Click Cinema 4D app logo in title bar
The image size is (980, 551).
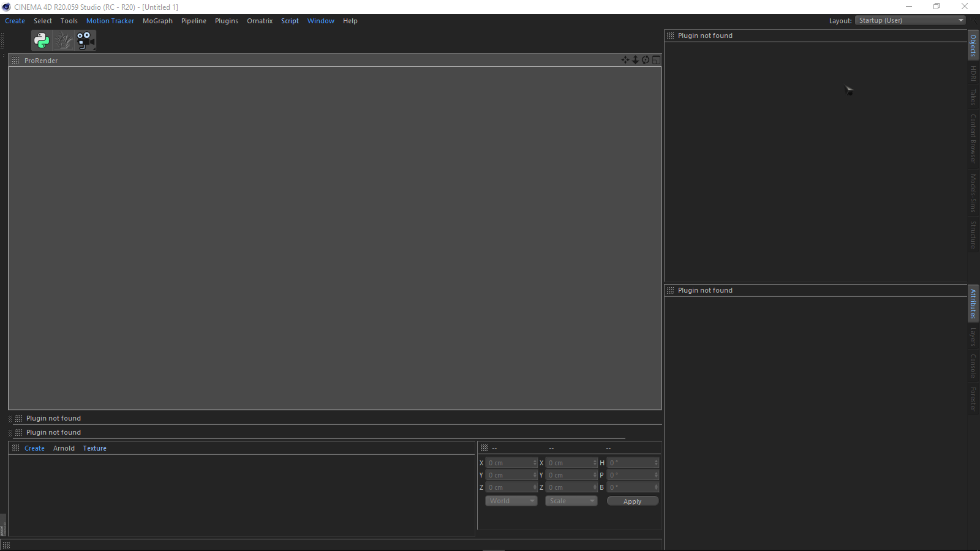[7, 7]
